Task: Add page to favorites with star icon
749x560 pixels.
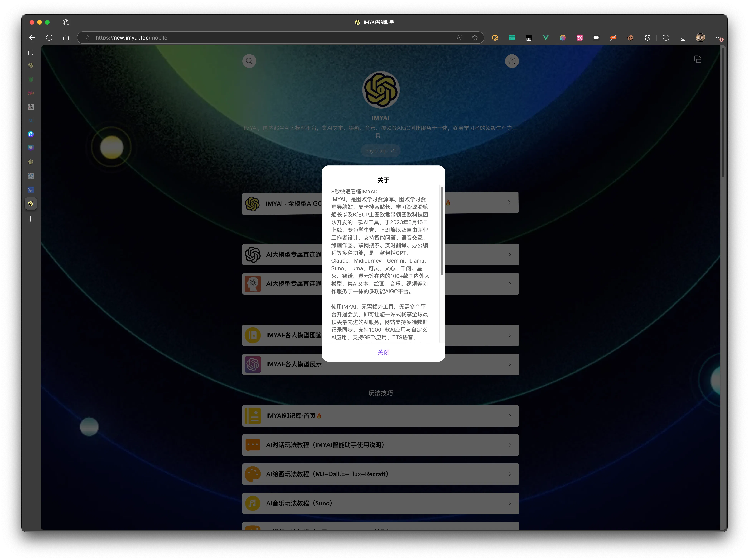Action: [x=474, y=38]
